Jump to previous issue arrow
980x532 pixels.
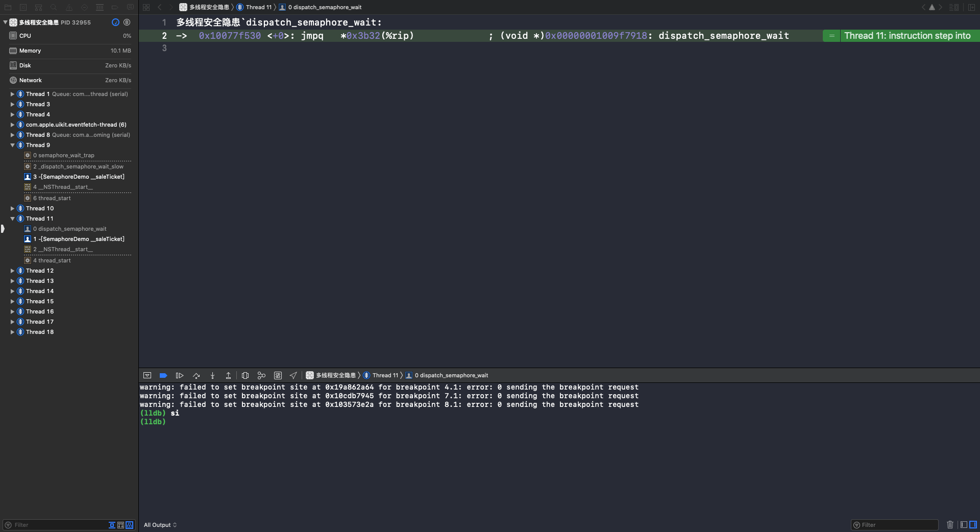click(x=923, y=7)
